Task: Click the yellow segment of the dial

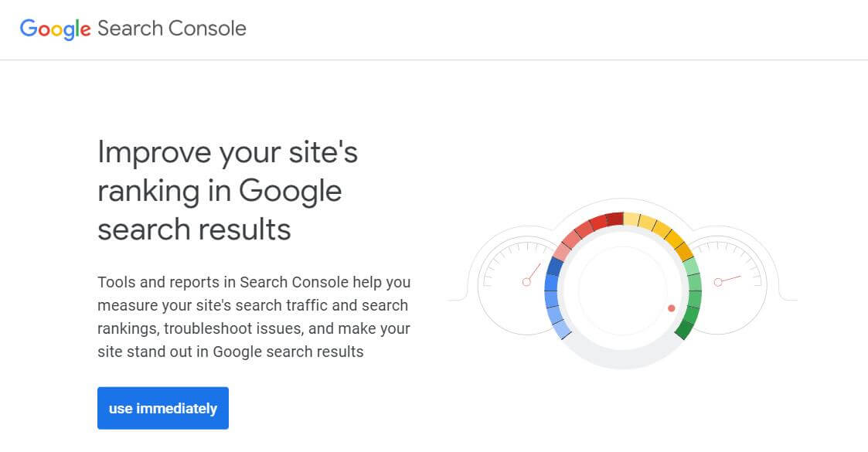Action: click(632, 220)
